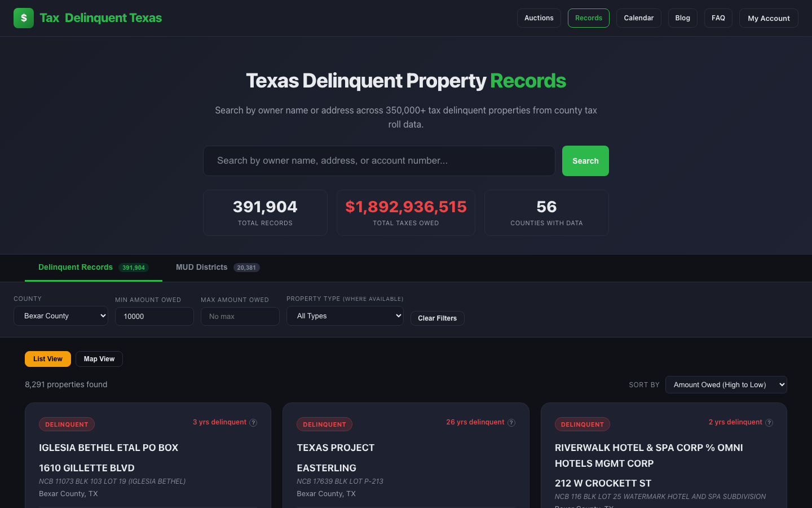Switch to Map View
The image size is (812, 508).
[99, 359]
